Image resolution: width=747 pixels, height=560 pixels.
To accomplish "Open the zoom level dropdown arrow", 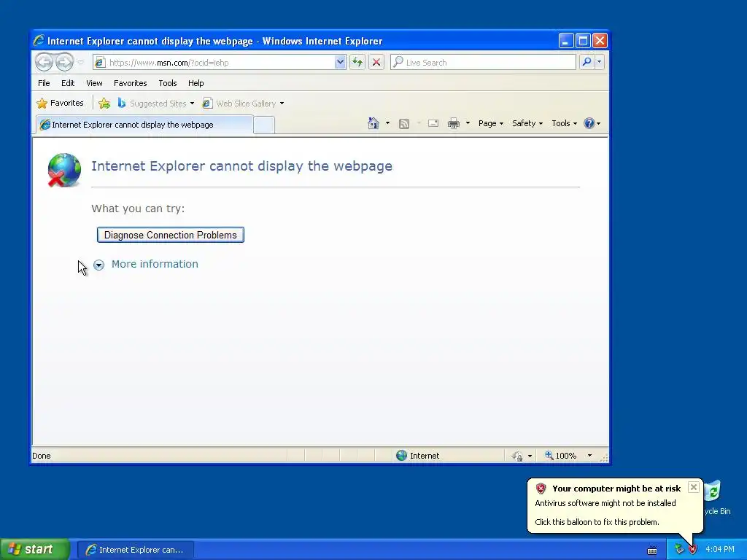I will [x=589, y=456].
